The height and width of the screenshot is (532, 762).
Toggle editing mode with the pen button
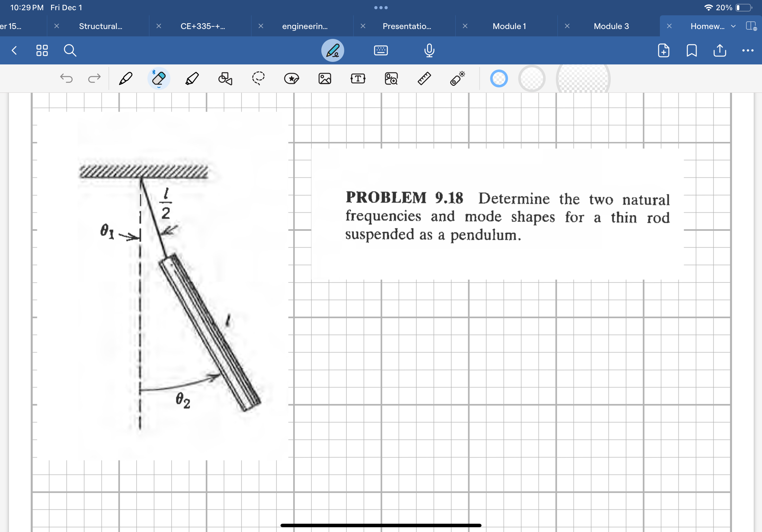333,50
